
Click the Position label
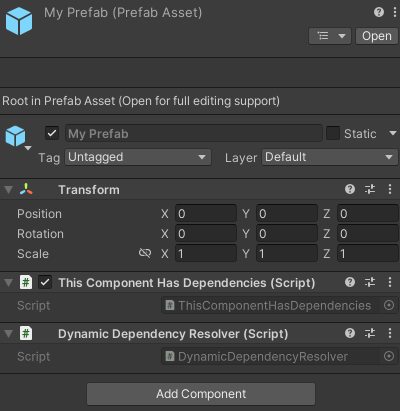(x=39, y=214)
